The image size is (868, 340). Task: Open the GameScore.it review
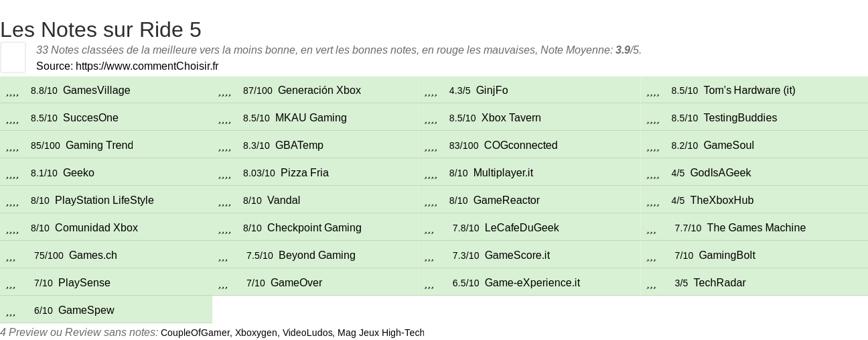click(x=517, y=256)
